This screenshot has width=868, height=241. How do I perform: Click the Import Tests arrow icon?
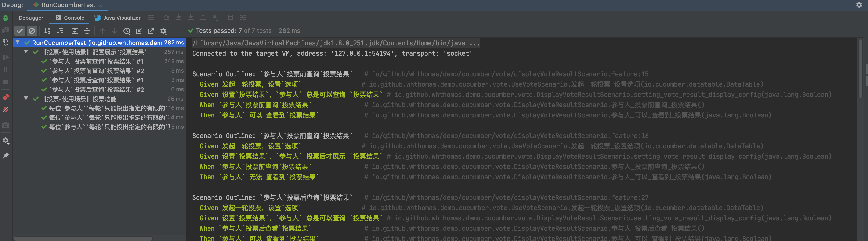[x=139, y=31]
